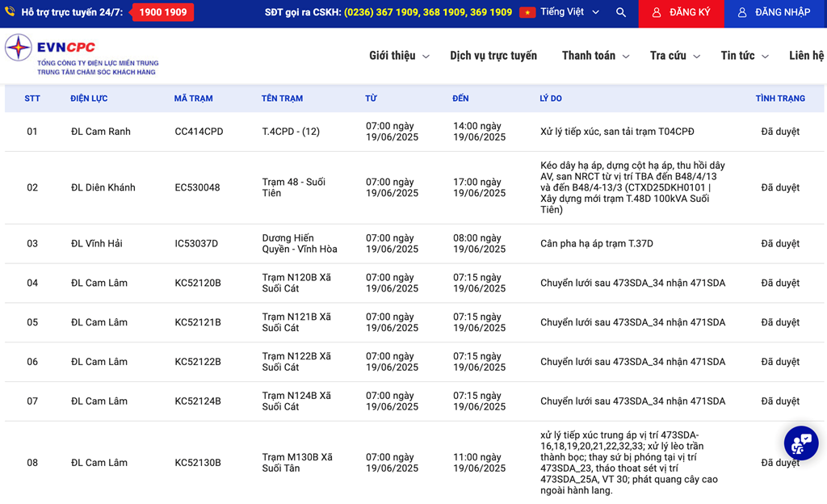Click row number 04
Screen dimensions: 827x504
[x=32, y=283]
